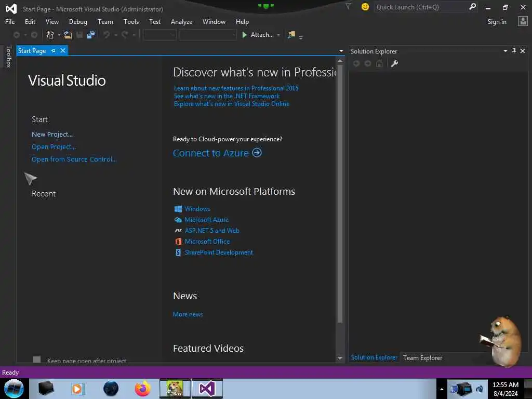This screenshot has height=399, width=532.
Task: Click the Navigate Forward toolbar icon
Action: tap(34, 35)
